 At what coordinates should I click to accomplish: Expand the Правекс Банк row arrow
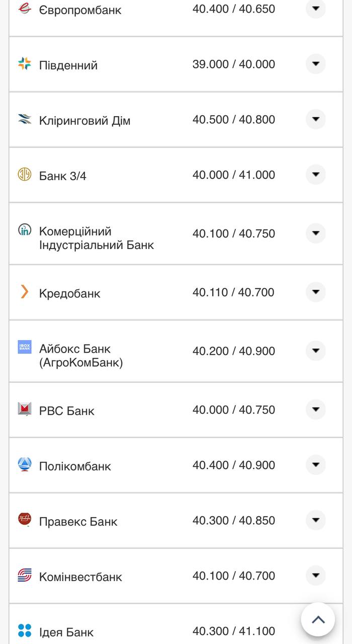pyautogui.click(x=316, y=520)
